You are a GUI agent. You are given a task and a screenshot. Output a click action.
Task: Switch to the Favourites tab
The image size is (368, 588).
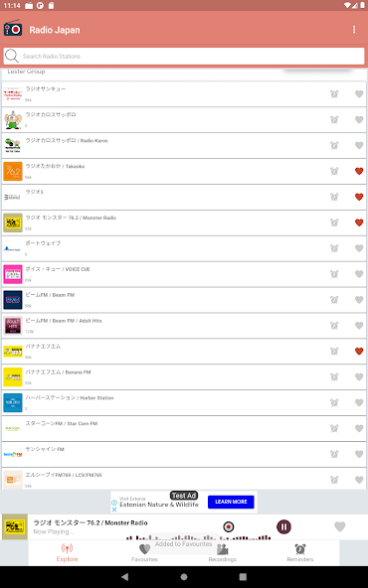pos(144,553)
